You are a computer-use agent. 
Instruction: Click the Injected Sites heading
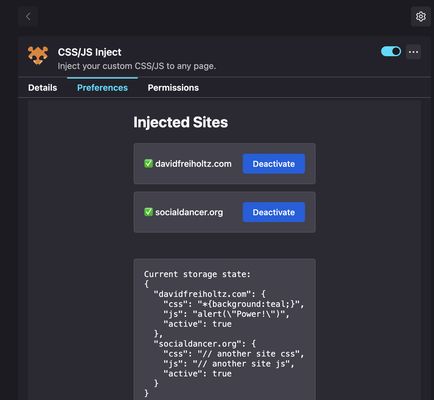181,122
